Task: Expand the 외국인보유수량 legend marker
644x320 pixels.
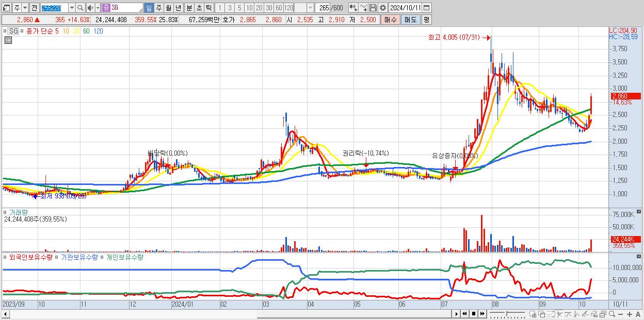Action: (5, 257)
